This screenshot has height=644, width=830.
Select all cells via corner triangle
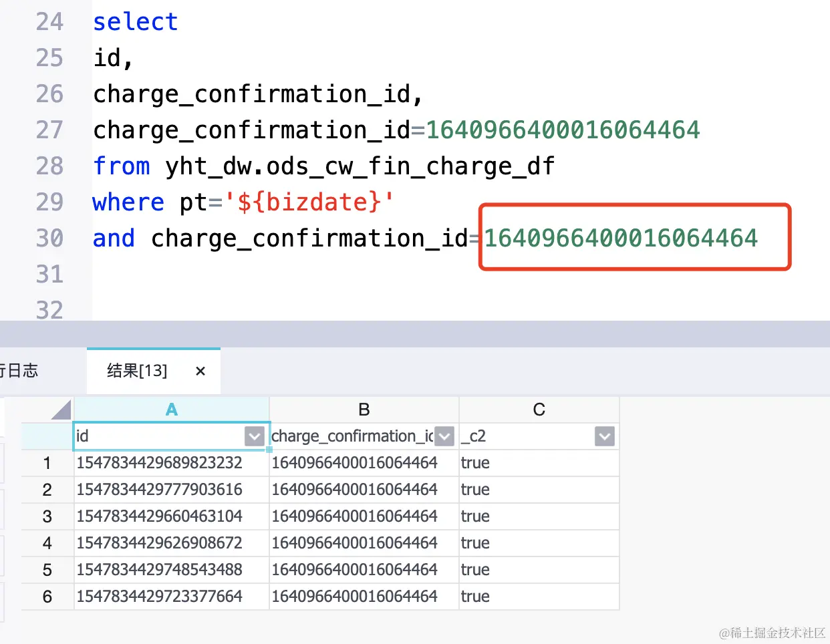point(60,410)
